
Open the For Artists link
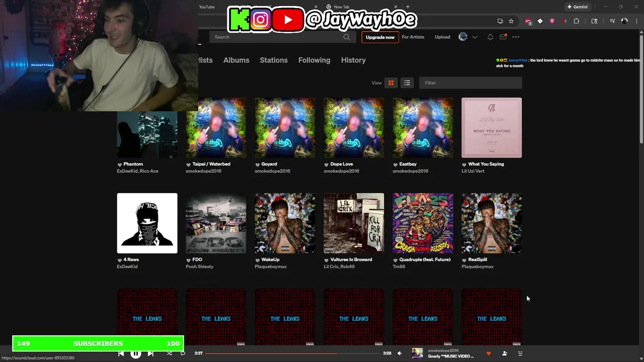[x=413, y=37]
